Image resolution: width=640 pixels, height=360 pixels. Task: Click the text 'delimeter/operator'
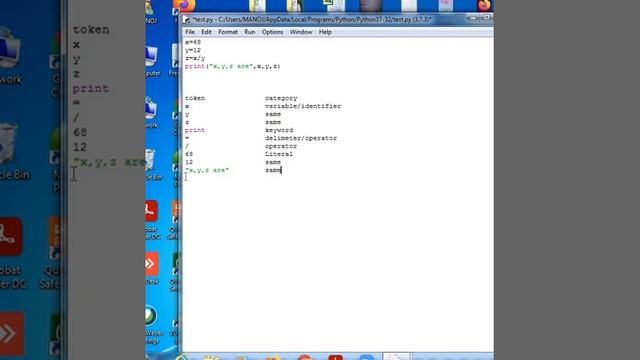(x=301, y=138)
